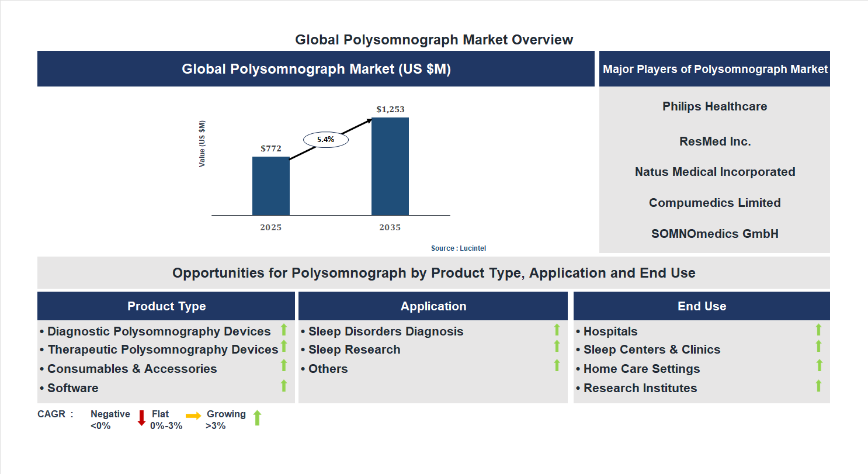
Task: Click the 5.4% CAGR oval on the chart
Action: [x=325, y=139]
